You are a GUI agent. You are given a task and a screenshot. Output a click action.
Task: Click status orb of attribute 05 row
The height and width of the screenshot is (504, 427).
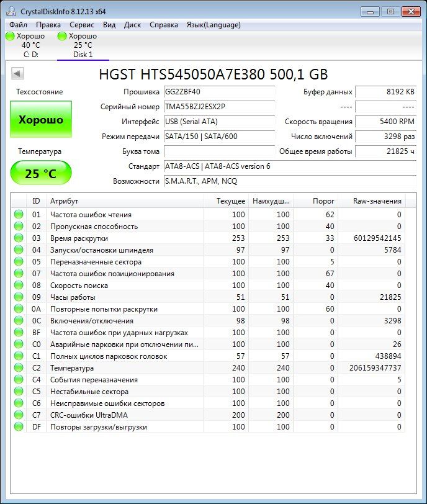pyautogui.click(x=19, y=261)
